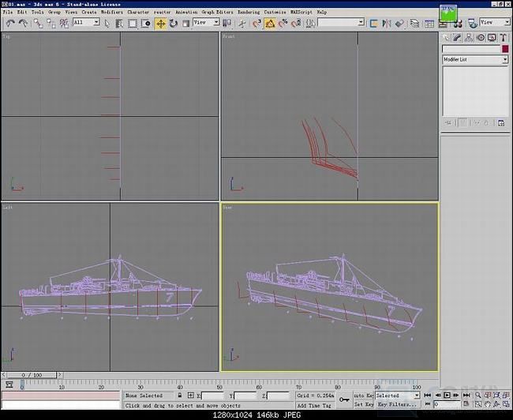
Task: Toggle the Selection Lock padlock
Action: tap(180, 396)
